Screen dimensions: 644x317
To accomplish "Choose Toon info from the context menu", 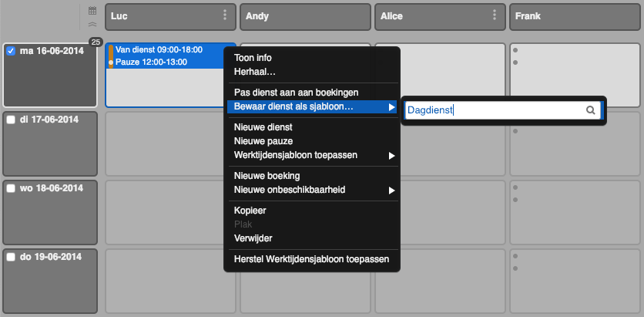I will (253, 58).
